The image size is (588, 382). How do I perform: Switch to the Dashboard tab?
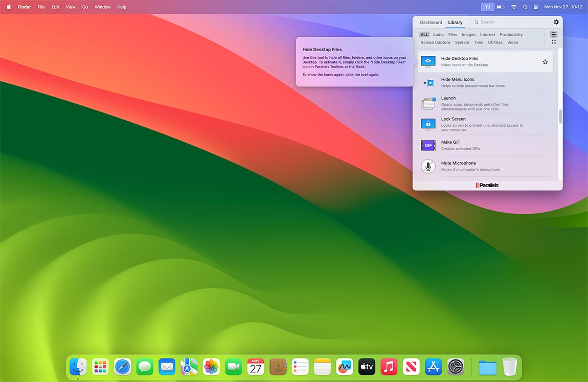point(431,22)
